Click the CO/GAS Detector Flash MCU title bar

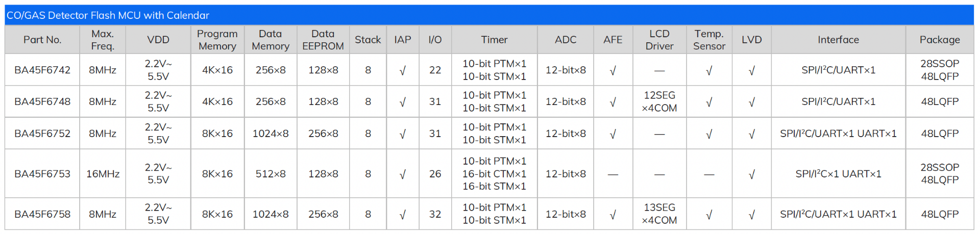pyautogui.click(x=489, y=15)
